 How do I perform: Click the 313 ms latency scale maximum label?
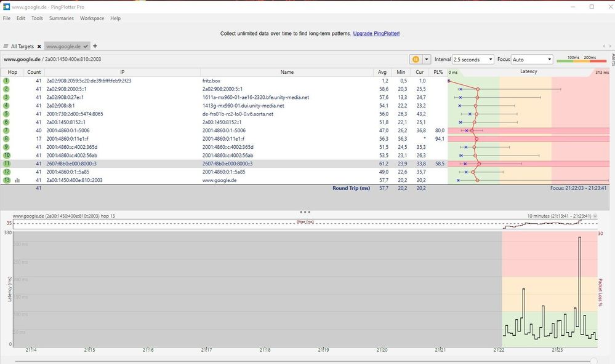point(601,72)
